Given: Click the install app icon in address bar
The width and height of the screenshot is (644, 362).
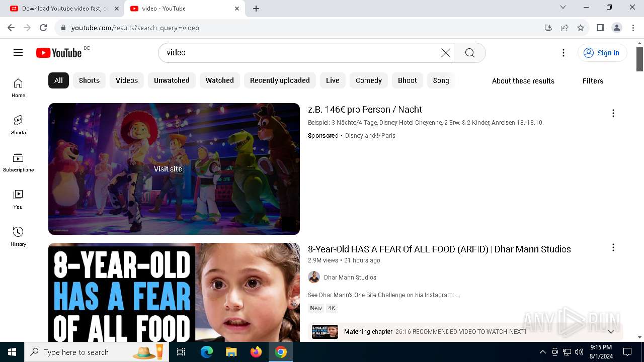Looking at the screenshot, I should tap(548, 28).
